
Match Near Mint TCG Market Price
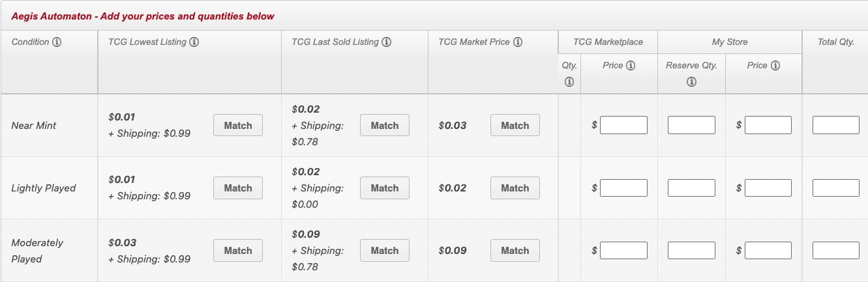pyautogui.click(x=515, y=126)
